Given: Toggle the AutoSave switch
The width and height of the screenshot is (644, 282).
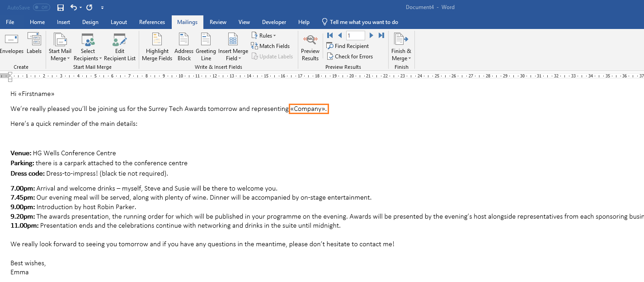Looking at the screenshot, I should [42, 7].
